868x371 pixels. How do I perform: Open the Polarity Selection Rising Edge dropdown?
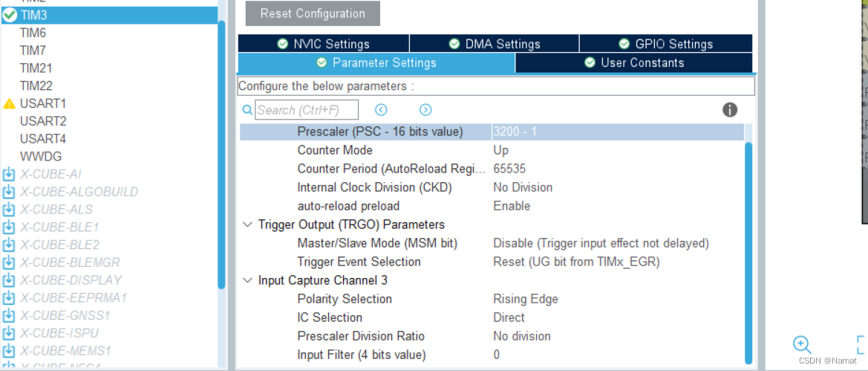(616, 299)
